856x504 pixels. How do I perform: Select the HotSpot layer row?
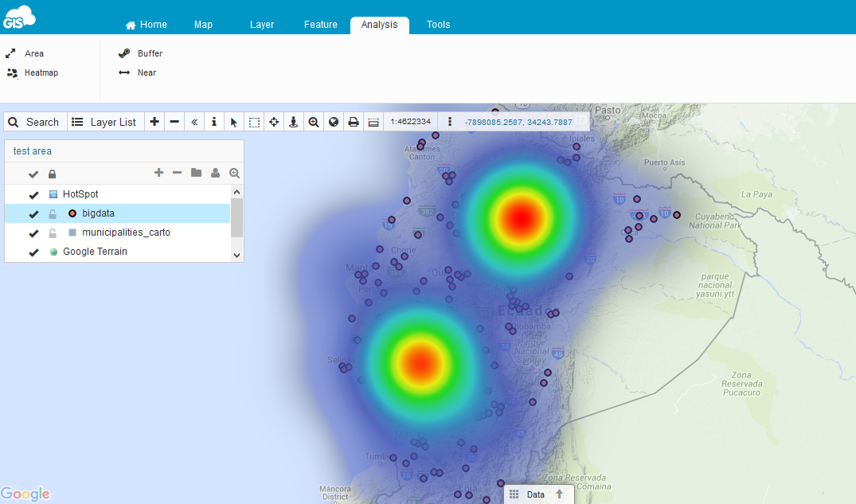pyautogui.click(x=117, y=193)
